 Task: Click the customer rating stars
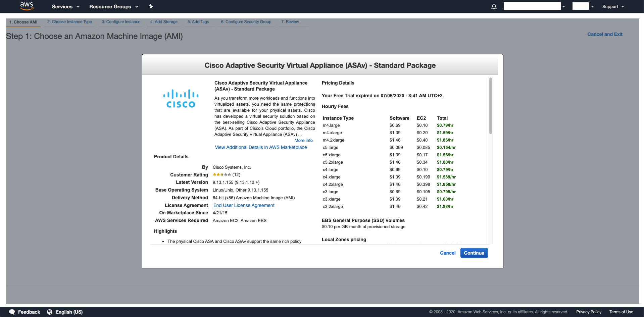pyautogui.click(x=222, y=175)
